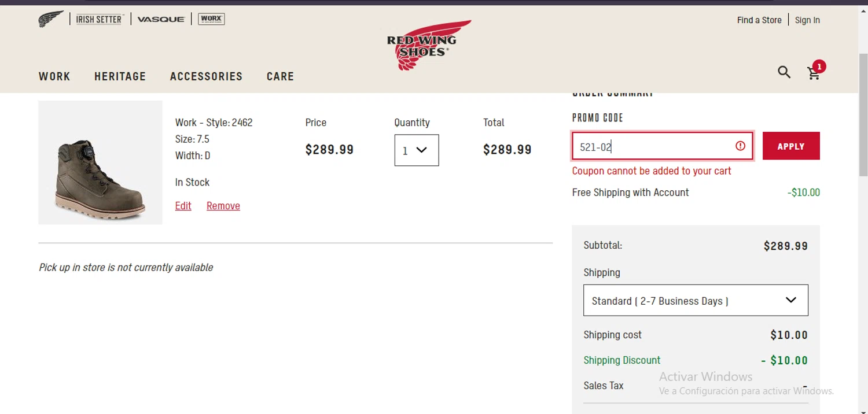
Task: Open the WORX brand logo
Action: (211, 19)
